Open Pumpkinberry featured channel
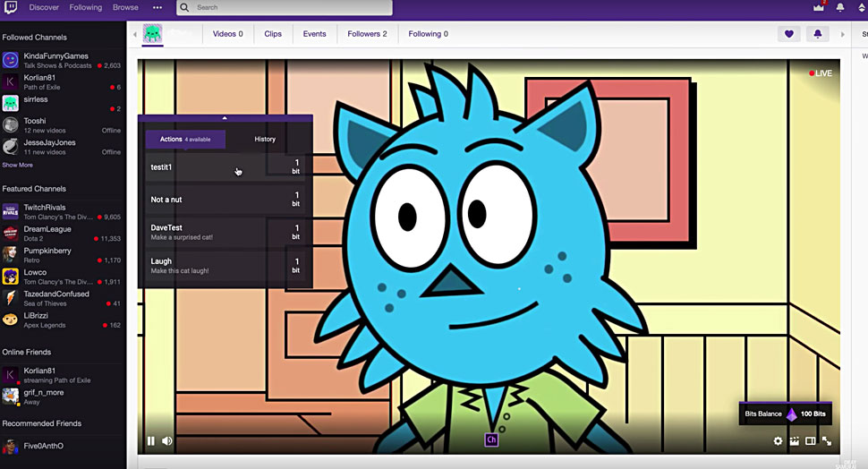 point(62,255)
